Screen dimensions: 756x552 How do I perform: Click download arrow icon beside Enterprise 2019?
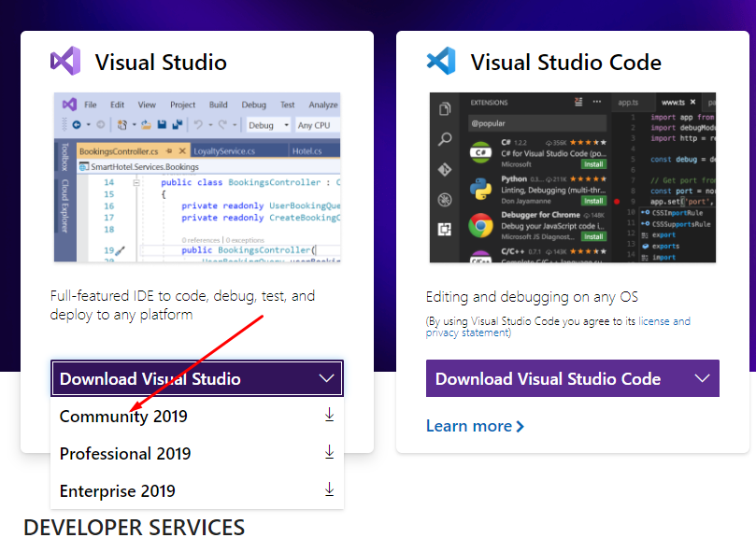pyautogui.click(x=329, y=490)
